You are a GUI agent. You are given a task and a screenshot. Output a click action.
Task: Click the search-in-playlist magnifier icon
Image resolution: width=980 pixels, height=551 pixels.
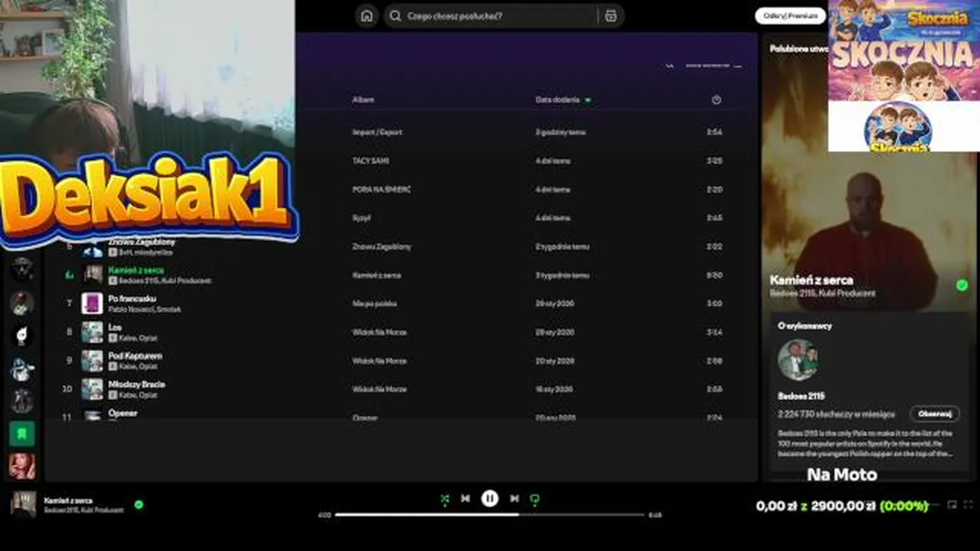pos(670,66)
